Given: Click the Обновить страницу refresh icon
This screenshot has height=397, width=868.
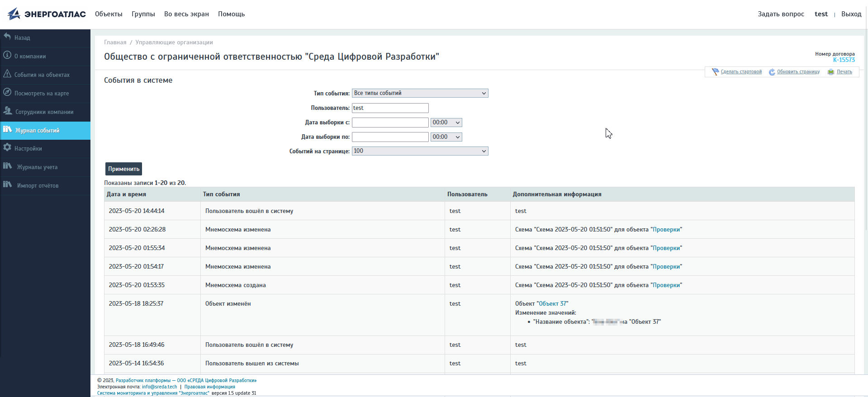Looking at the screenshot, I should (772, 72).
